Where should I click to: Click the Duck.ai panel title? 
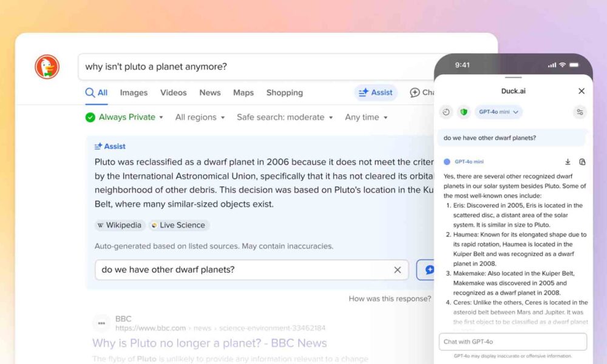tap(514, 91)
